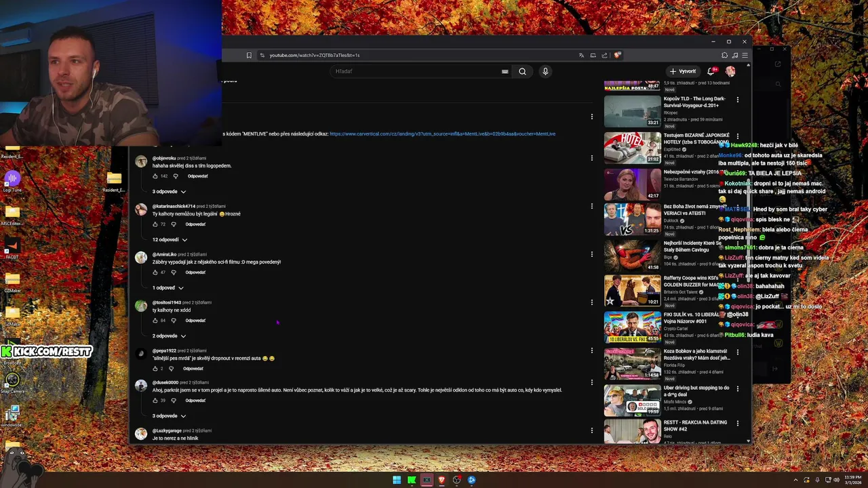
Task: Open more options for @AmiraLiko comment
Action: click(x=591, y=254)
